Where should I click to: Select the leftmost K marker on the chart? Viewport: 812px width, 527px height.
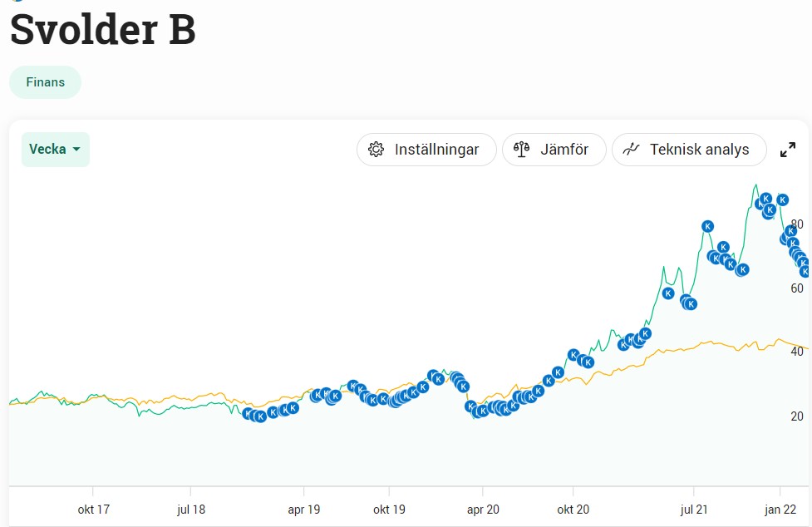248,413
